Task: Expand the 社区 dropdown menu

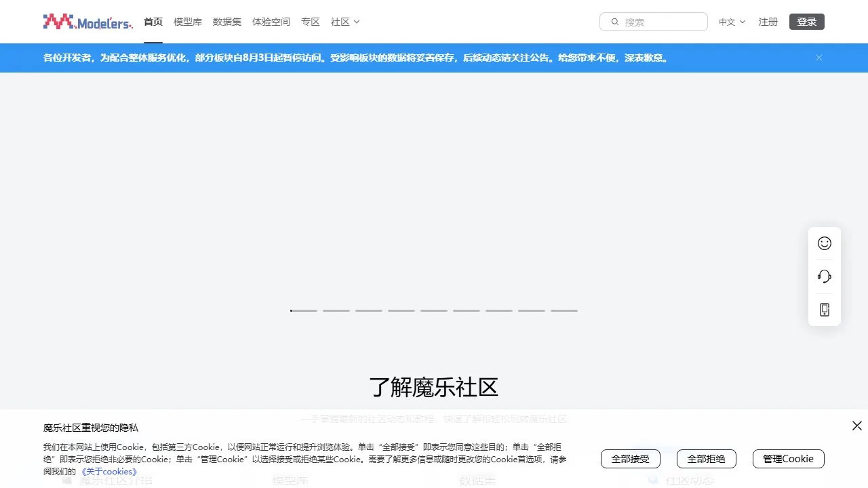Action: (345, 22)
